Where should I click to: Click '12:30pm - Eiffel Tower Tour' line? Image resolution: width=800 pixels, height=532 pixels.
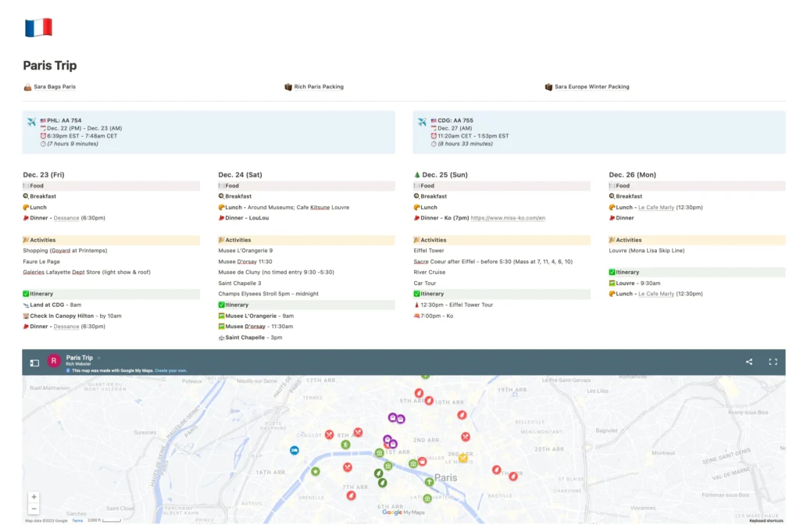(456, 305)
